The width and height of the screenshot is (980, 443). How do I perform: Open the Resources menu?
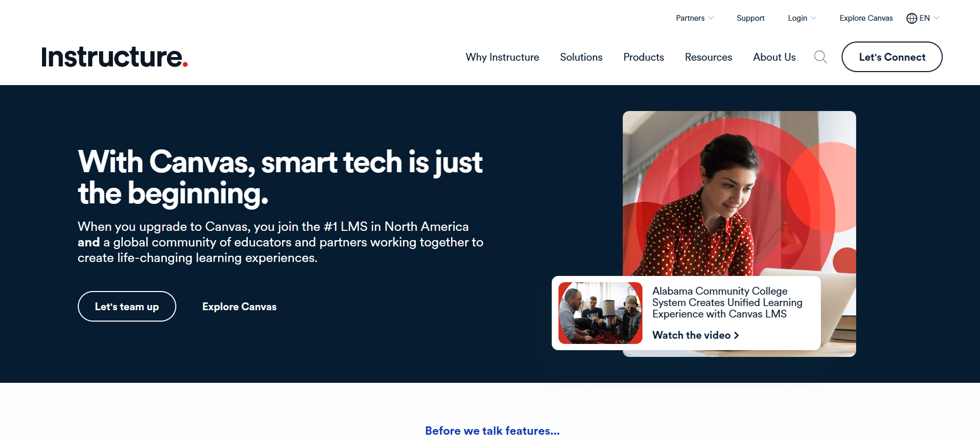tap(708, 57)
